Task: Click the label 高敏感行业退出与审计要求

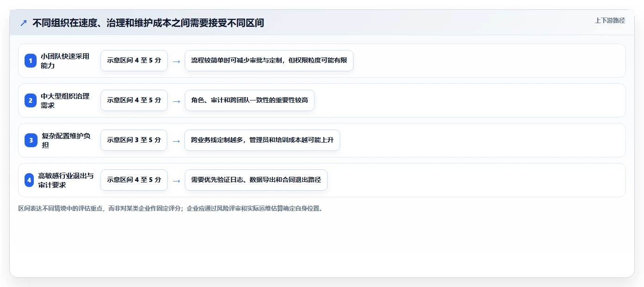Action: [x=66, y=180]
